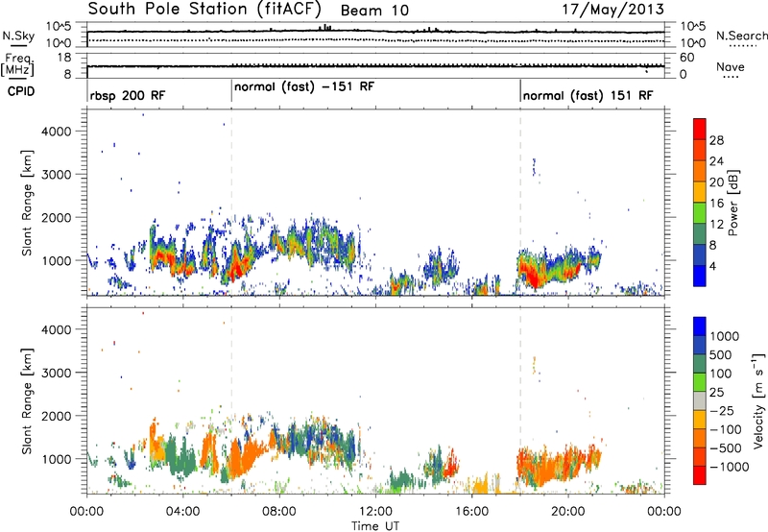The width and height of the screenshot is (768, 532).
Task: Click the 'Time UT' axis label
Action: click(375, 525)
